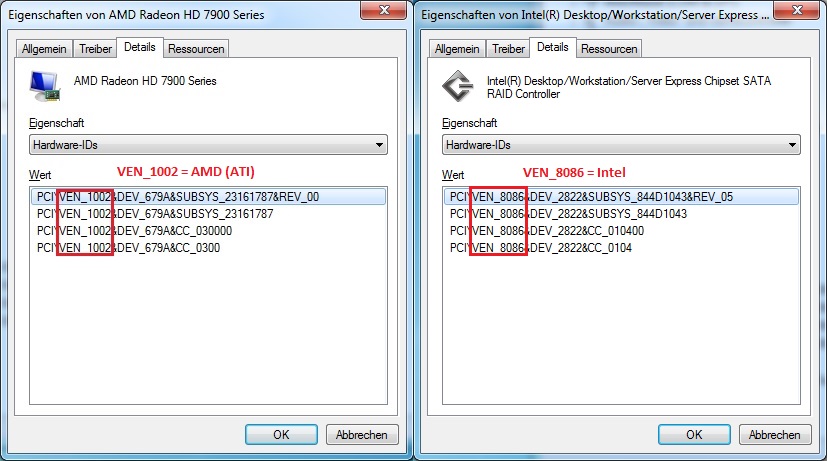Click the Eigenschaft label in the AMD window
This screenshot has height=461, width=827.
point(56,123)
